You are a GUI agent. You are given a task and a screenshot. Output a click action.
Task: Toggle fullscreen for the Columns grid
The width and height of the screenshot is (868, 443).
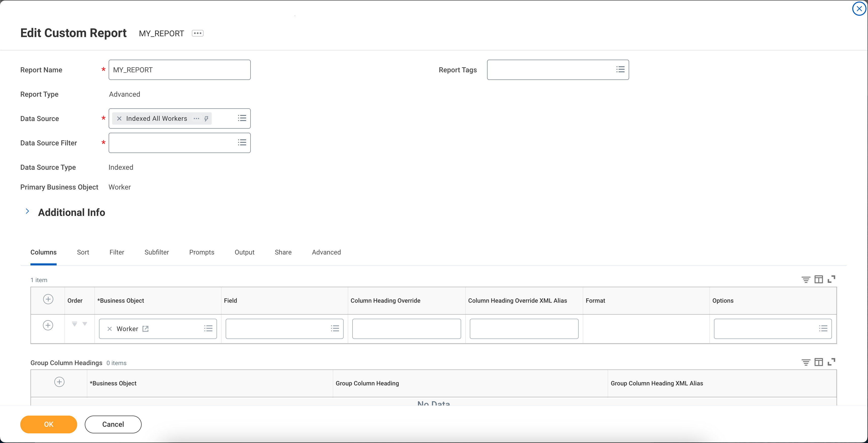point(831,279)
